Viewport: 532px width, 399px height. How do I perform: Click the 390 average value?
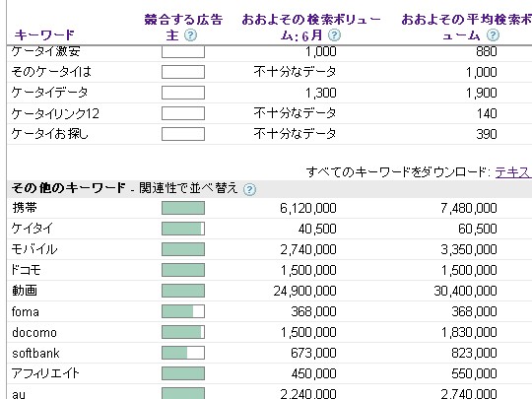(487, 134)
